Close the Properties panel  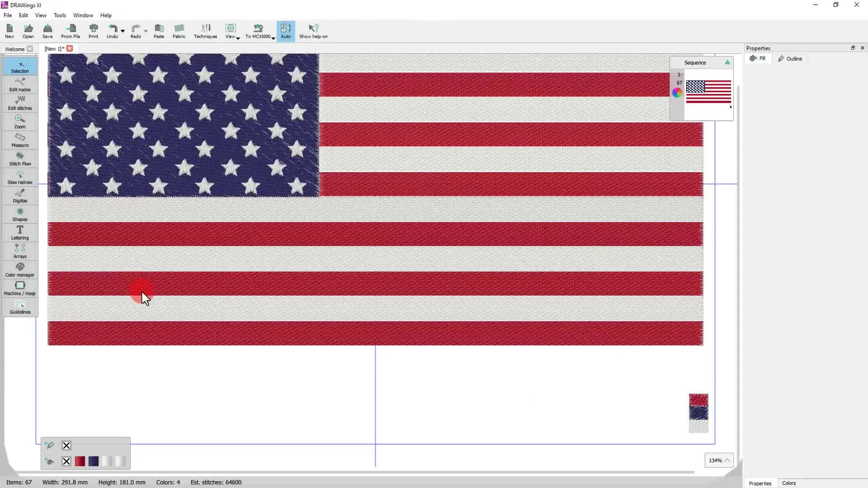click(862, 48)
